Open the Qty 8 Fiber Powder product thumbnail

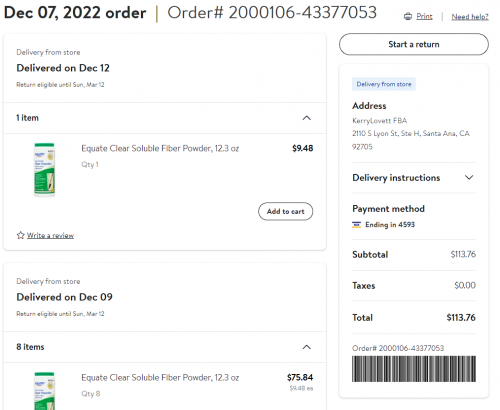[x=44, y=391]
